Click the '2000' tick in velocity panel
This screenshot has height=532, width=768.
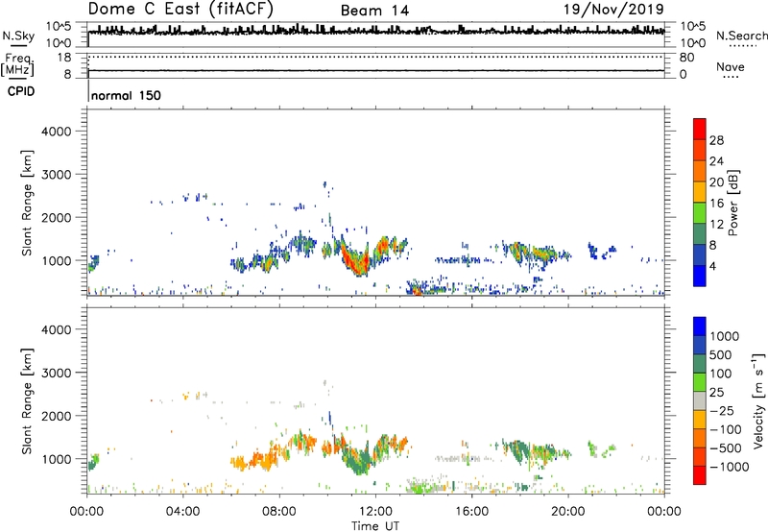(x=56, y=416)
